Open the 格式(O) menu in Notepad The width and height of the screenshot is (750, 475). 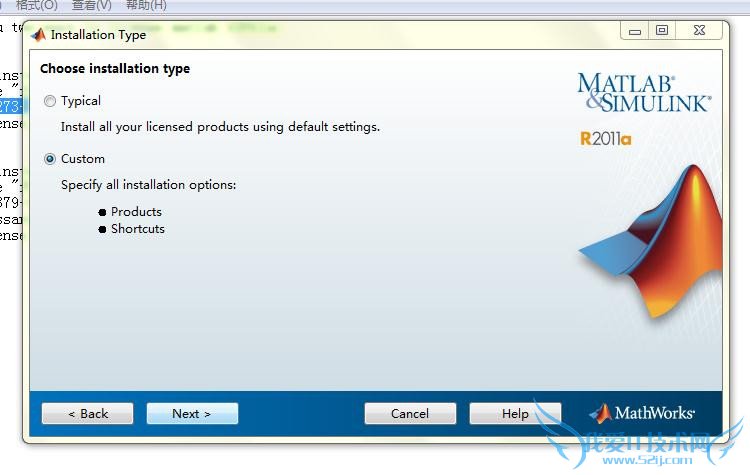[36, 5]
